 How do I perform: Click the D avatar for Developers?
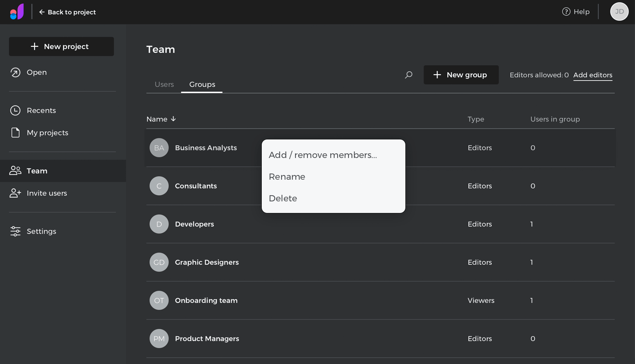pos(159,224)
